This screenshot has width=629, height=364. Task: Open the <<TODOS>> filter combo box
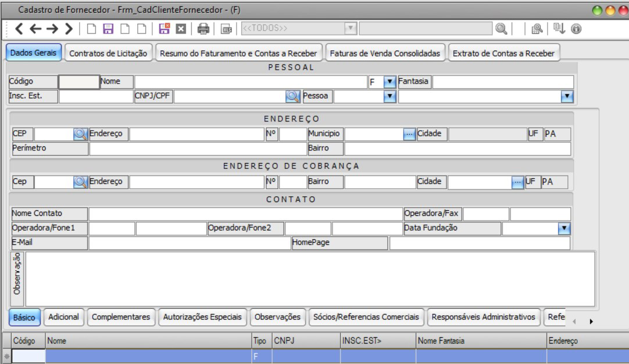click(299, 28)
